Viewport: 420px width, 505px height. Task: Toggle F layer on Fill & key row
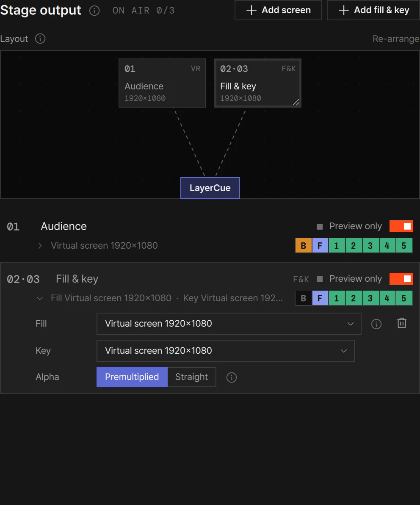coord(320,298)
